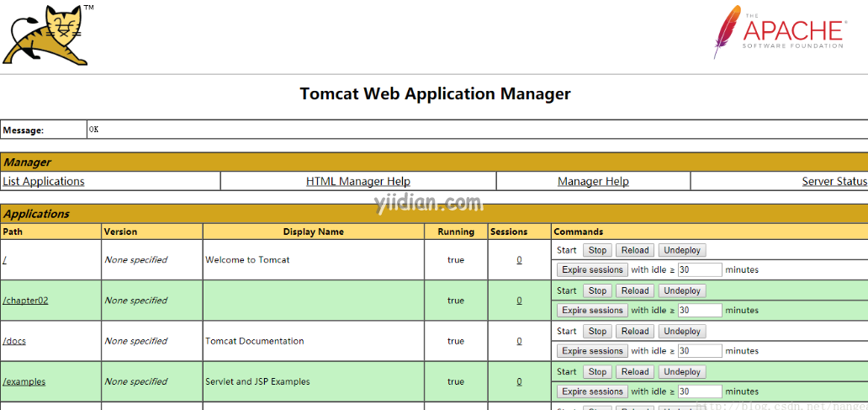Expire sessions for the root application
The height and width of the screenshot is (410, 868).
pos(592,269)
